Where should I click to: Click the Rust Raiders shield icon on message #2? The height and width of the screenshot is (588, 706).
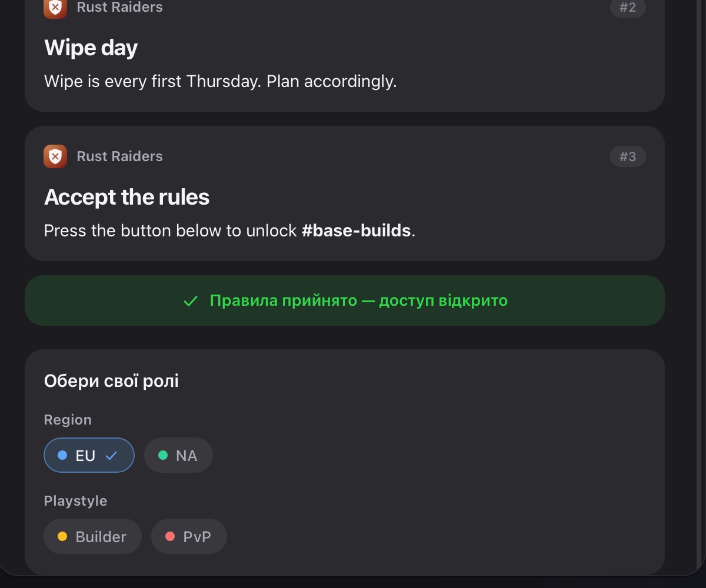(x=55, y=8)
